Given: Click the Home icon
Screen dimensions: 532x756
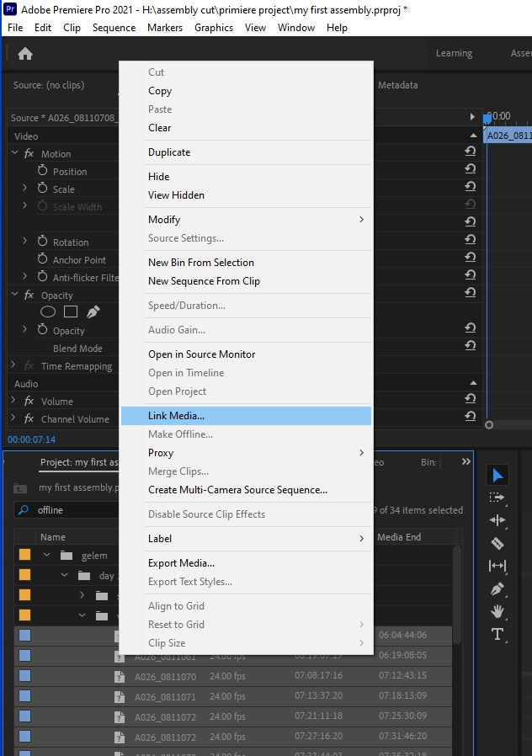Looking at the screenshot, I should click(x=25, y=54).
